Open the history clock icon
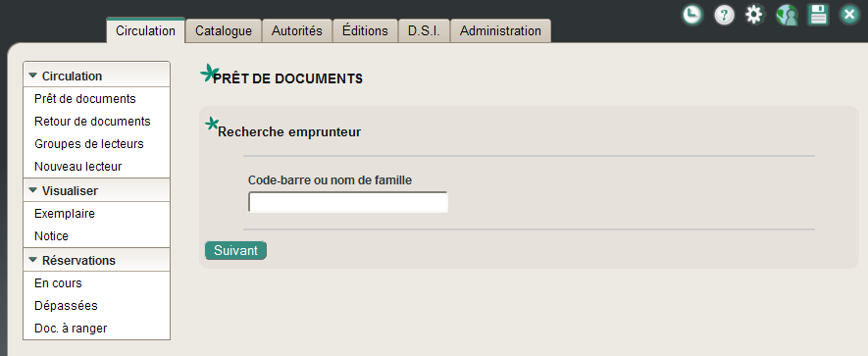Viewport: 868px width, 356px height. (692, 15)
